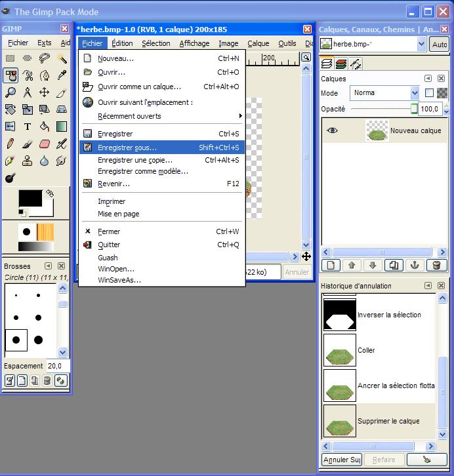Click the active wood pattern swatch
The height and width of the screenshot is (476, 454).
(45, 232)
